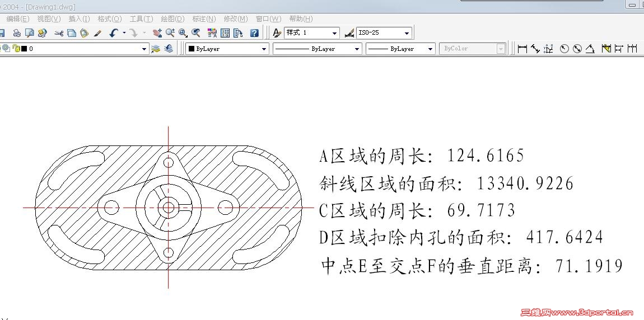Open the 插入(I) menu
The image size is (644, 320).
coord(80,19)
